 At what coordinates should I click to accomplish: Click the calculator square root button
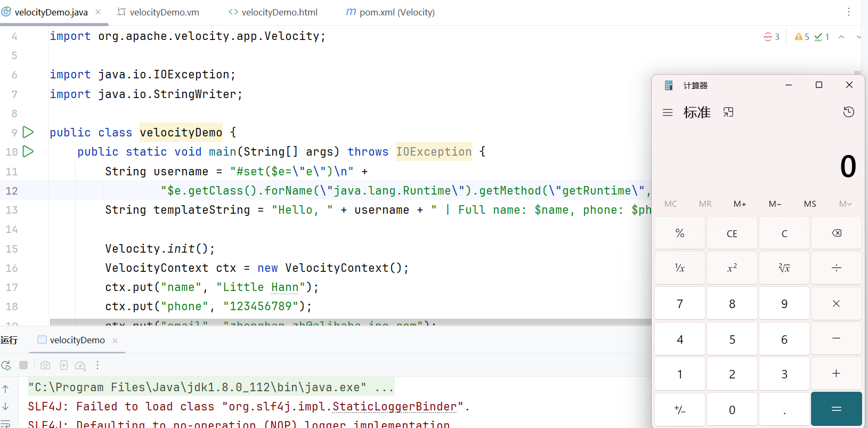[784, 268]
